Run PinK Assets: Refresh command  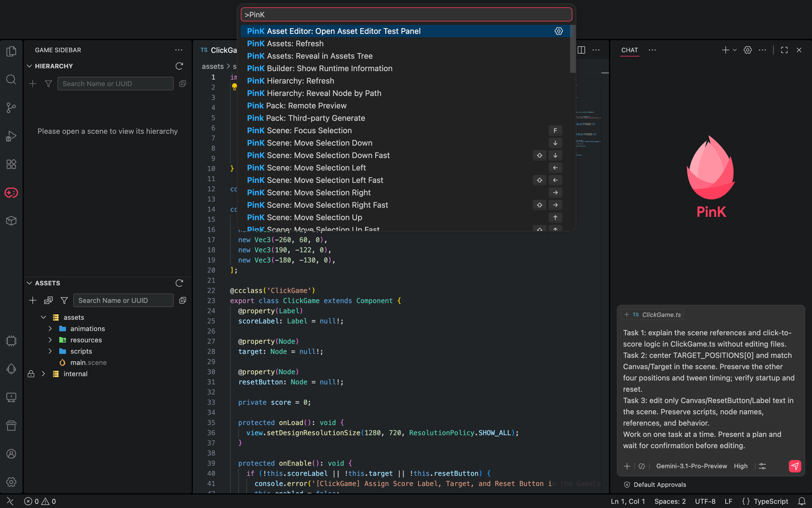[405, 43]
